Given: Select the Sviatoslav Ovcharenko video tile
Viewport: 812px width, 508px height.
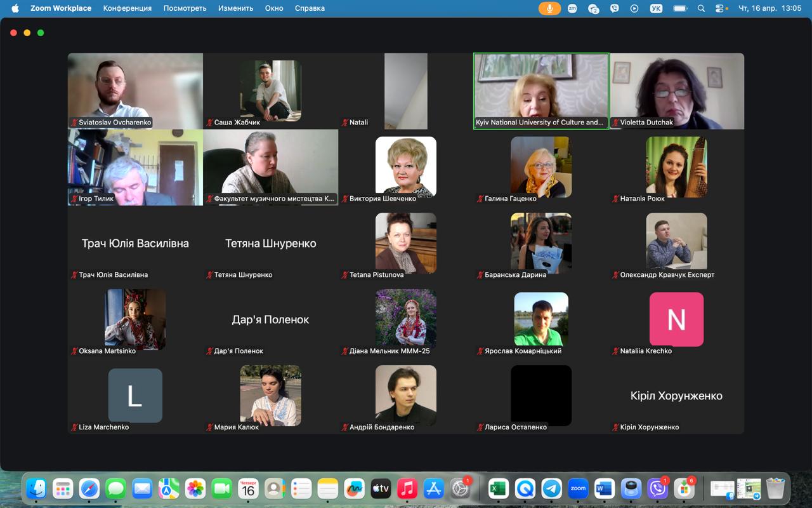Looking at the screenshot, I should point(135,91).
